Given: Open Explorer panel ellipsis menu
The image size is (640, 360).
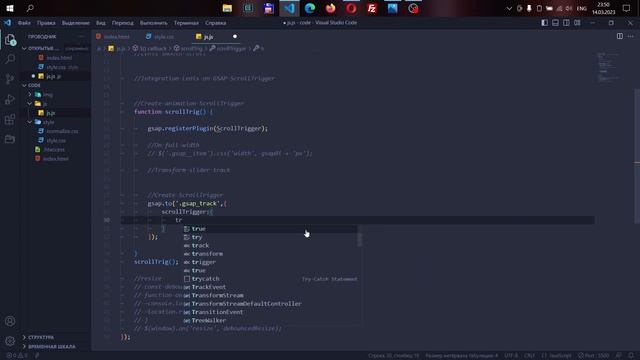Looking at the screenshot, I should tap(80, 36).
